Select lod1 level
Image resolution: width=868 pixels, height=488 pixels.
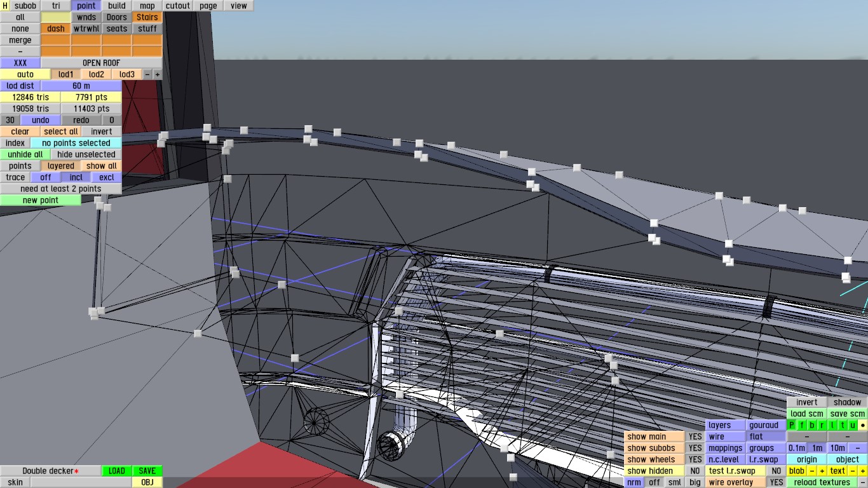coord(66,74)
